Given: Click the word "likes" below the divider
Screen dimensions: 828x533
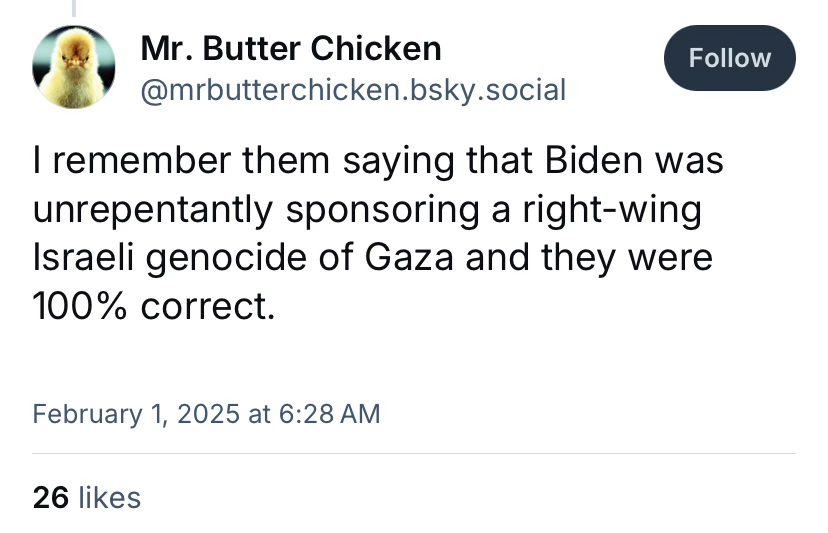Looking at the screenshot, I should pyautogui.click(x=109, y=497).
